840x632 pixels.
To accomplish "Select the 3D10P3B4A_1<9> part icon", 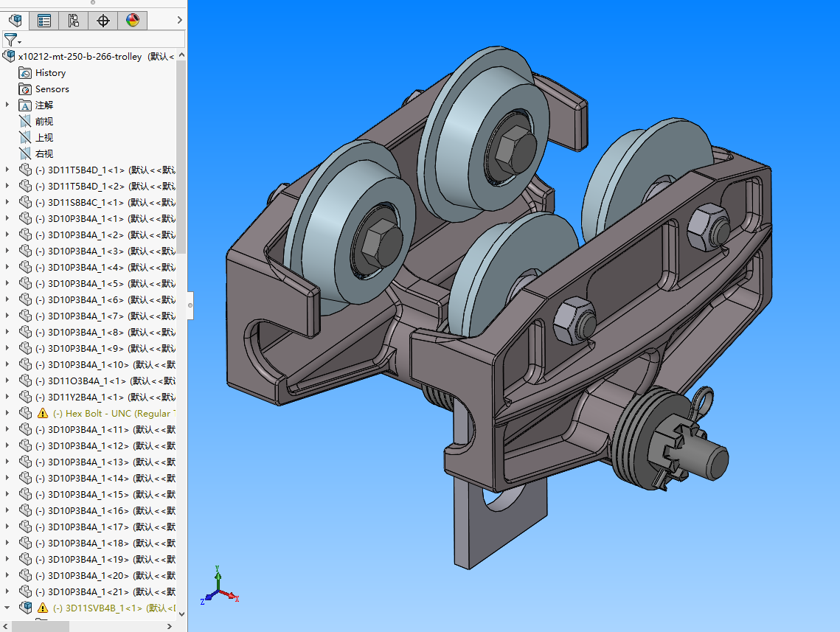I will (25, 348).
